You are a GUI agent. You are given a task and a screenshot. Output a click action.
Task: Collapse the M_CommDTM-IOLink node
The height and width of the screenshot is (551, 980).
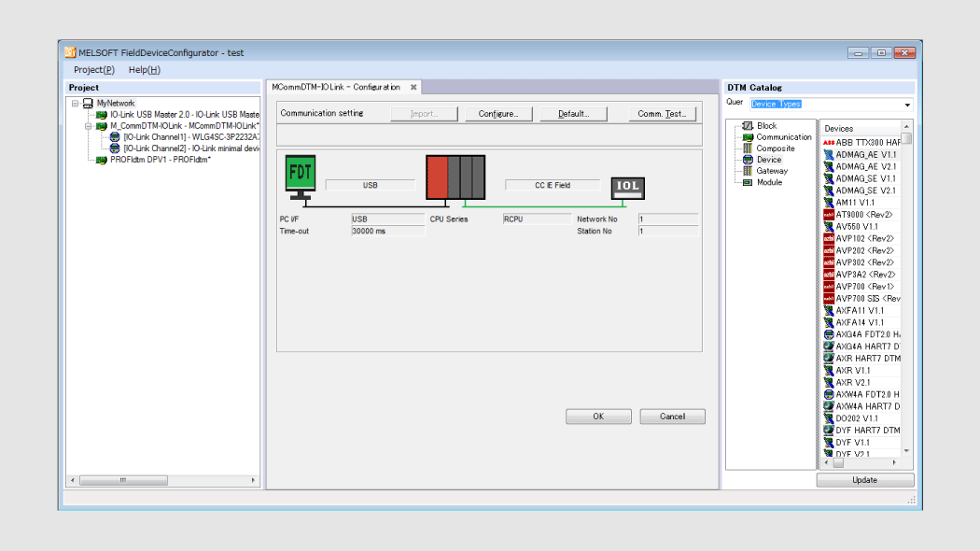pos(89,126)
